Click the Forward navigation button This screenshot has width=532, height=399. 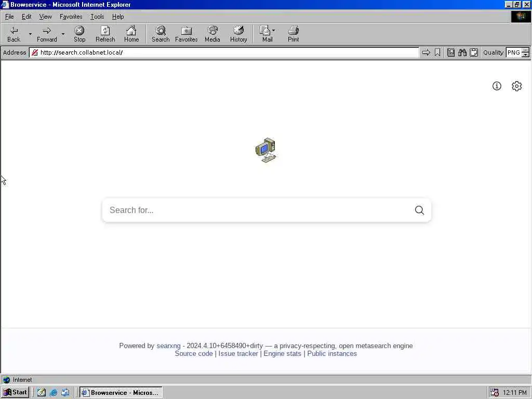click(47, 34)
